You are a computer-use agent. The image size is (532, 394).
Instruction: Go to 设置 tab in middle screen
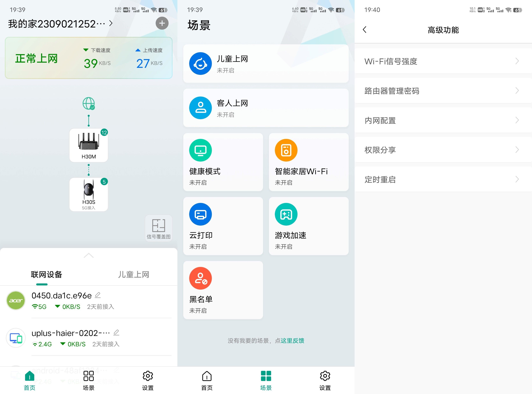pos(325,380)
